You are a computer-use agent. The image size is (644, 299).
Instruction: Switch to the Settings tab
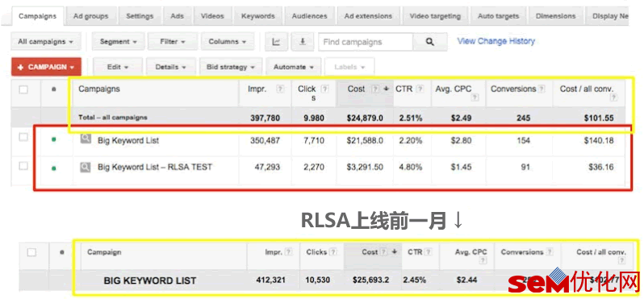[140, 16]
